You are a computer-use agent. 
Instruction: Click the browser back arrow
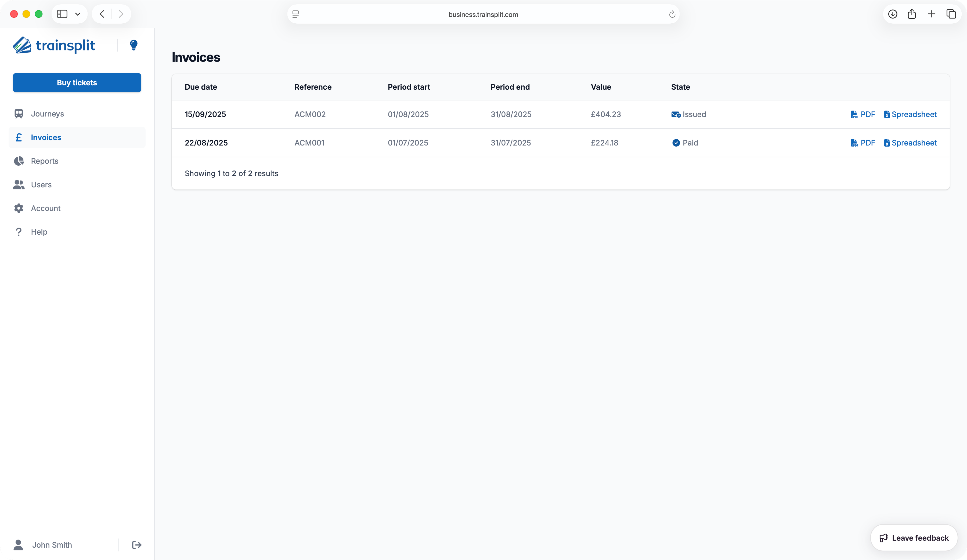click(102, 14)
